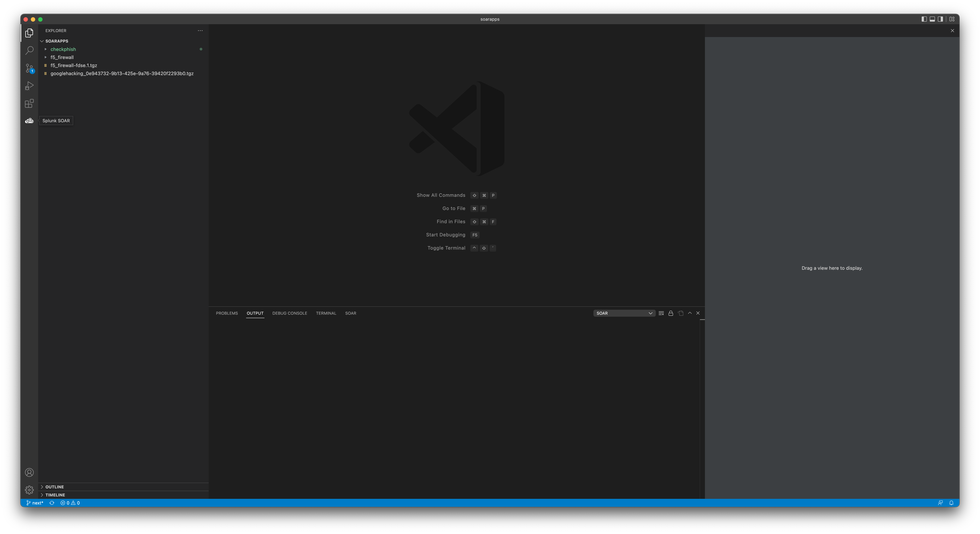The image size is (980, 534).
Task: Open the Search view in activity bar
Action: 29,51
